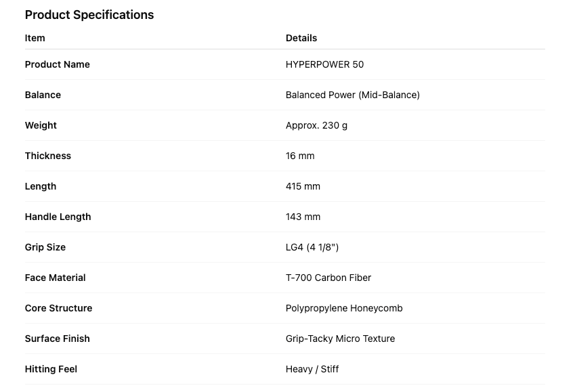575x392 pixels.
Task: Click the Surface Finish row label
Action: pos(58,339)
